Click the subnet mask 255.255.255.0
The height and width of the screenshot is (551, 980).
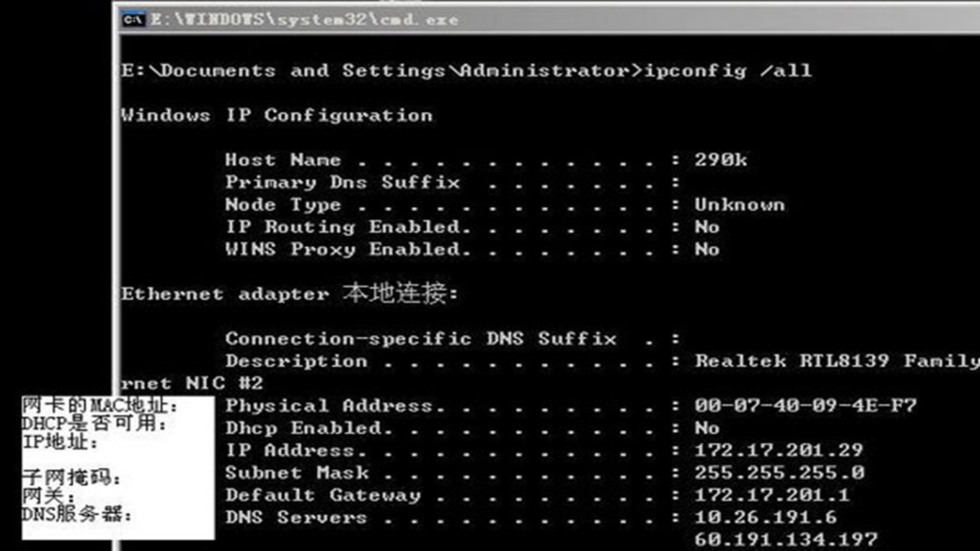tap(779, 473)
